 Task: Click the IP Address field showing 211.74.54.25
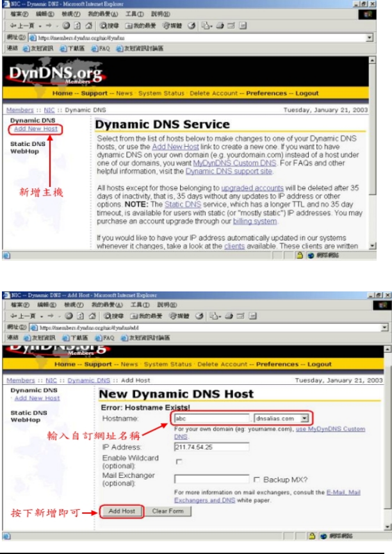(212, 447)
